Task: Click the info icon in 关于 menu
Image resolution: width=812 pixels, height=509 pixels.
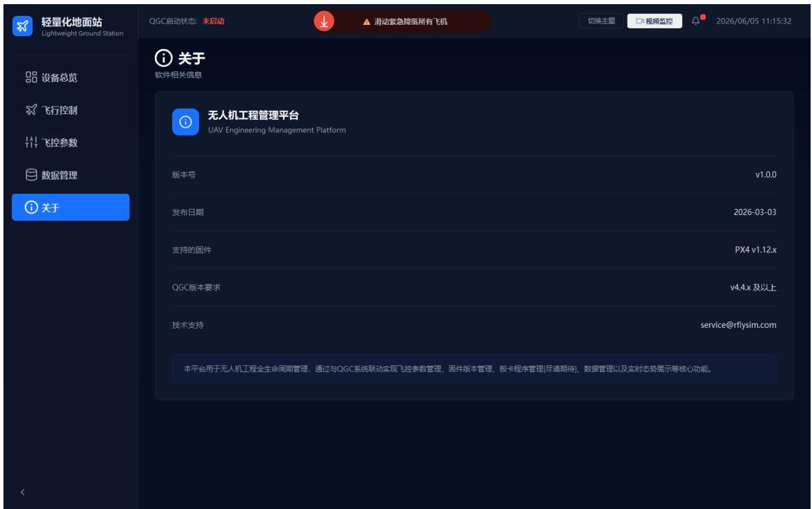Action: 31,207
